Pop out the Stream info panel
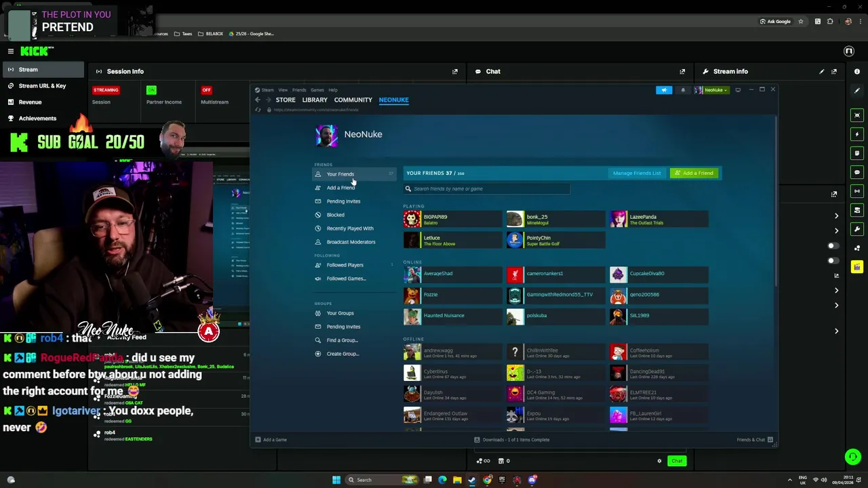Viewport: 868px width, 488px height. (834, 71)
